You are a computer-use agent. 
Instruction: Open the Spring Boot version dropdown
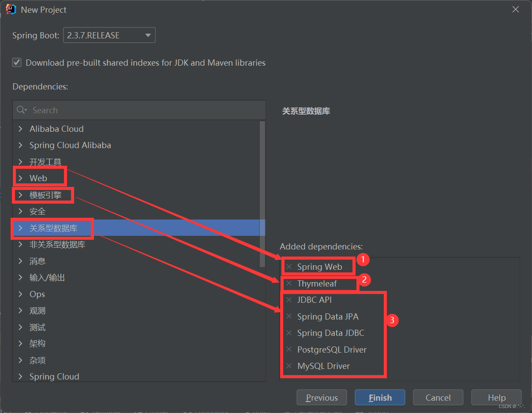[x=109, y=35]
